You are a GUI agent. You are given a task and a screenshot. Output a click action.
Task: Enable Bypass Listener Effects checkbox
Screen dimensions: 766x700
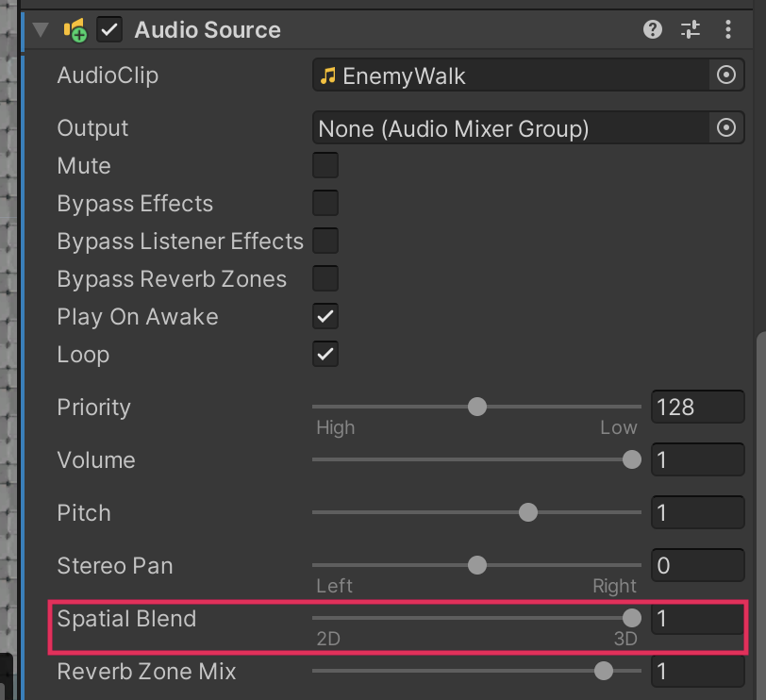(325, 242)
